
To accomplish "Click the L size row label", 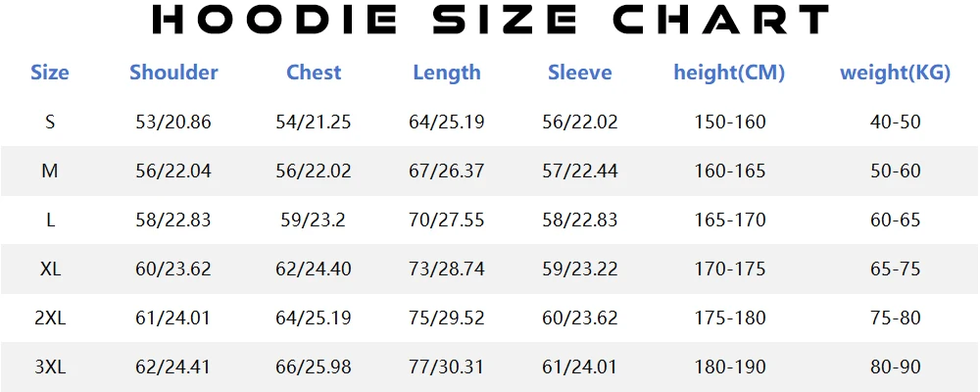I will (50, 220).
